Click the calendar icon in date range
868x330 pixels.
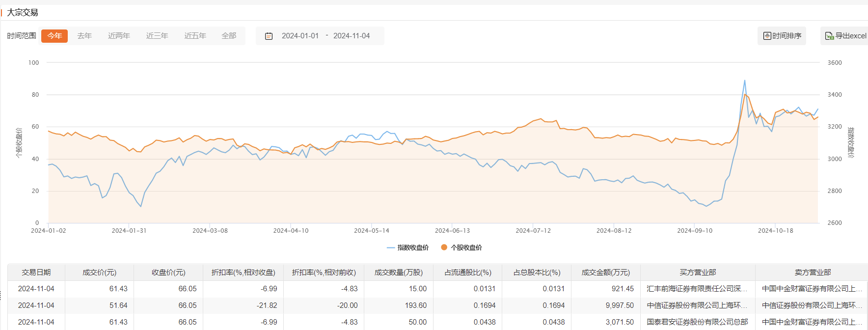tap(269, 36)
